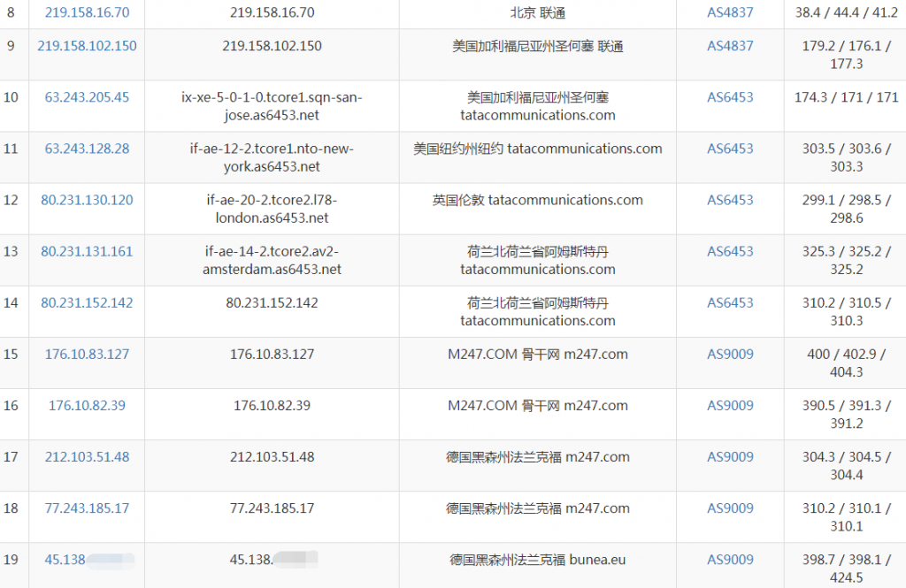Image resolution: width=906 pixels, height=588 pixels.
Task: Select IP link 80.231.130.120
Action: point(87,200)
